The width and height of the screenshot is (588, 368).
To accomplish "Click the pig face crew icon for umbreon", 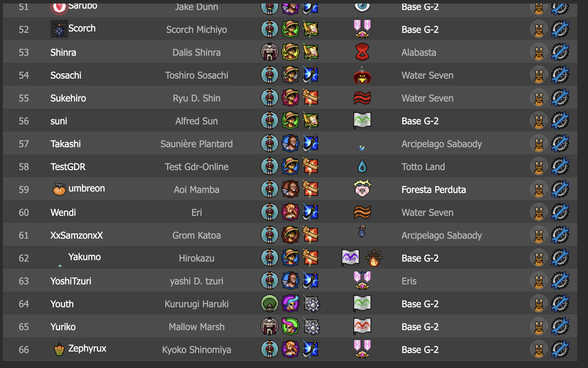I will (362, 189).
